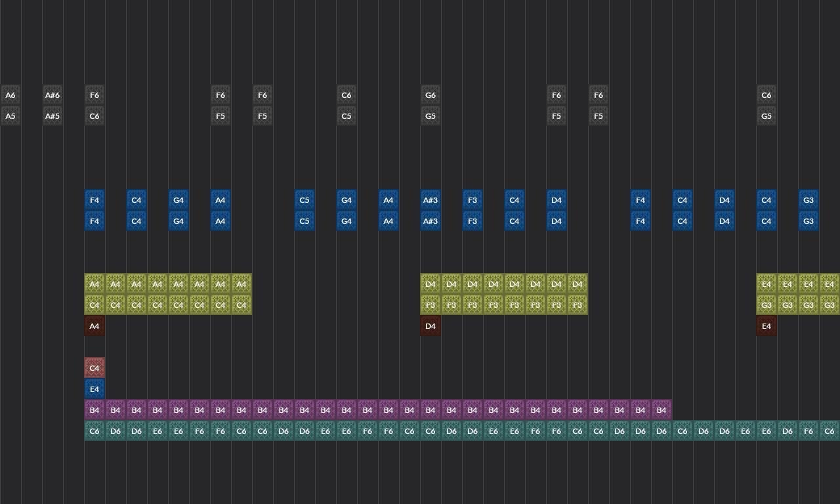Image resolution: width=840 pixels, height=504 pixels.
Task: Select the C6 gray note near the right edge
Action: 766,94
